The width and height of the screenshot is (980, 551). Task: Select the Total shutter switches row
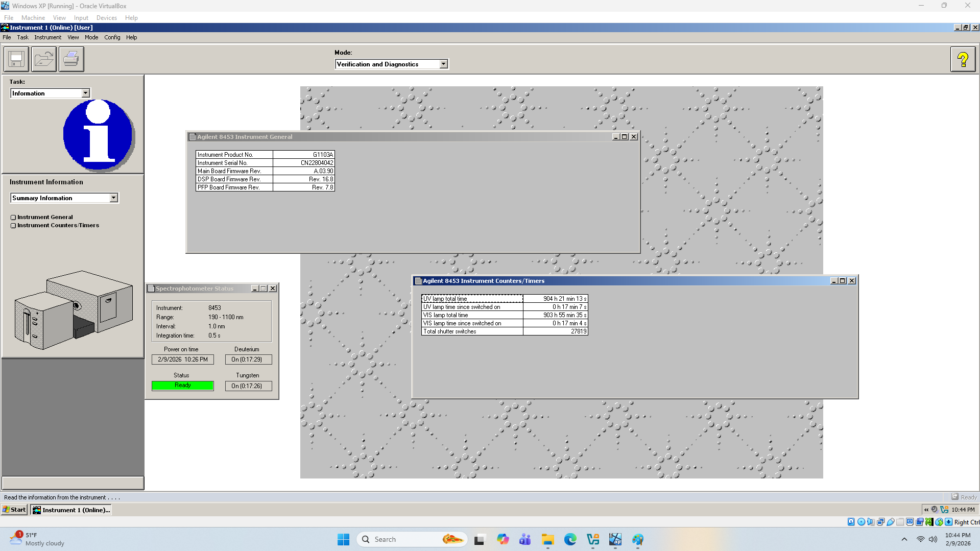pos(505,331)
